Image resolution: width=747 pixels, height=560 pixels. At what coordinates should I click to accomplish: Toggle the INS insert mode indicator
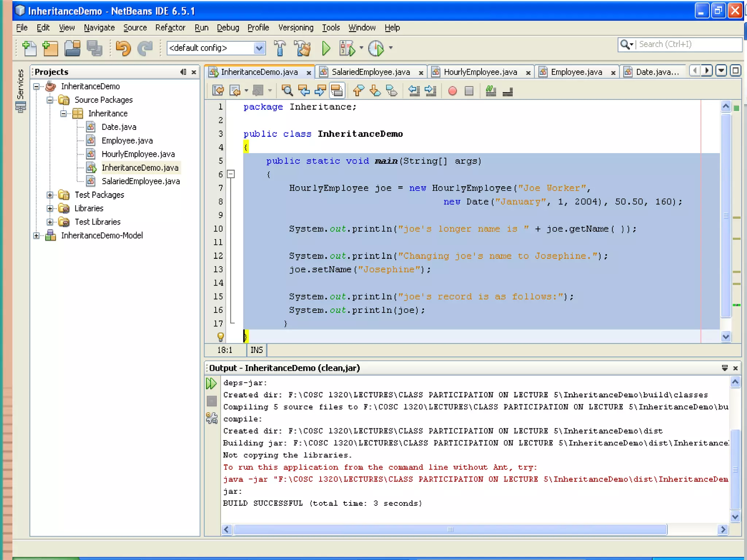coord(256,350)
